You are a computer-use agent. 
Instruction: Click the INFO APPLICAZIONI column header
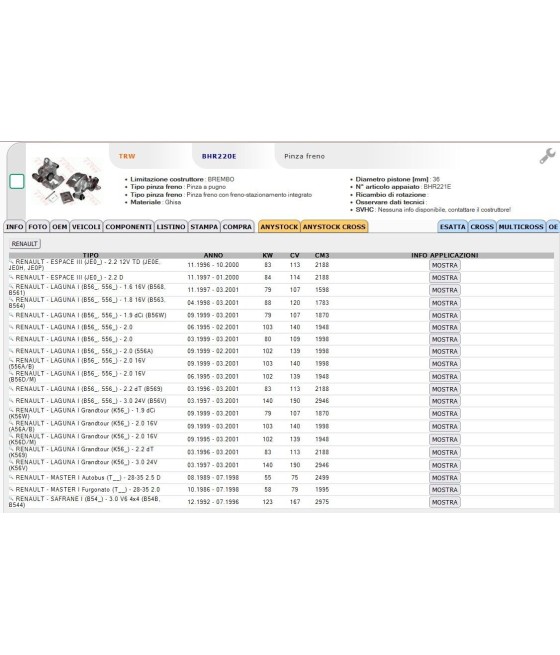tap(445, 255)
